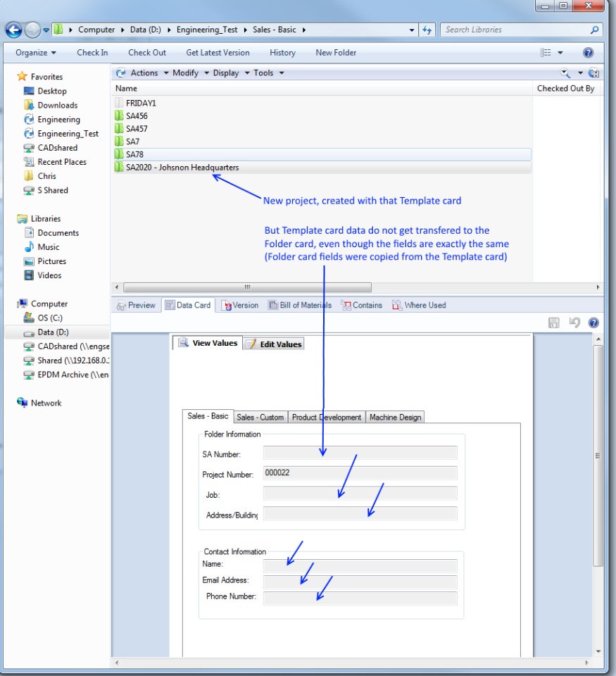616x676 pixels.
Task: Switch to the Preview tab
Action: [136, 305]
